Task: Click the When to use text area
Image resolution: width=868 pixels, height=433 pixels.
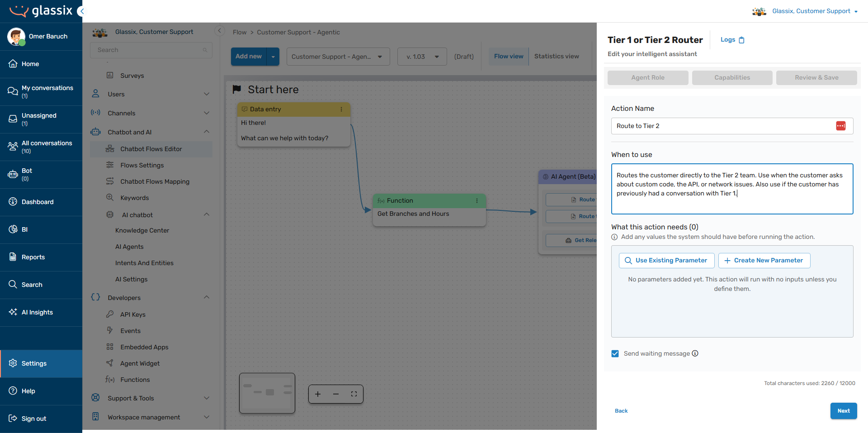Action: tap(732, 189)
